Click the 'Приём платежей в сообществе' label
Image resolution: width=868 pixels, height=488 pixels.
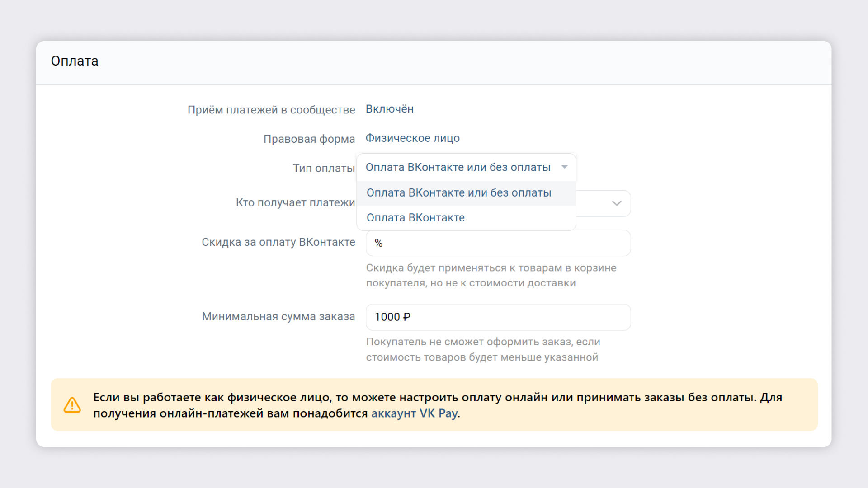271,110
